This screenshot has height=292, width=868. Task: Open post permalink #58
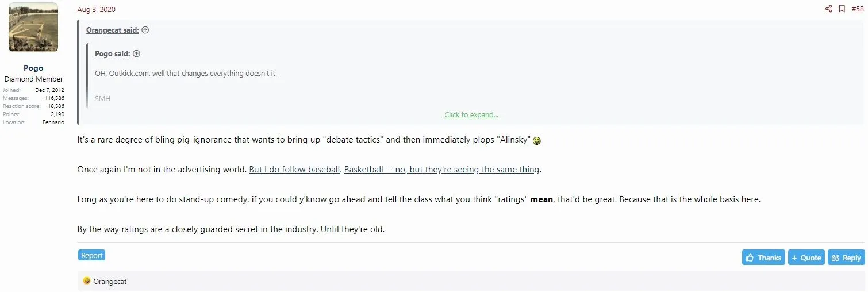click(x=857, y=9)
